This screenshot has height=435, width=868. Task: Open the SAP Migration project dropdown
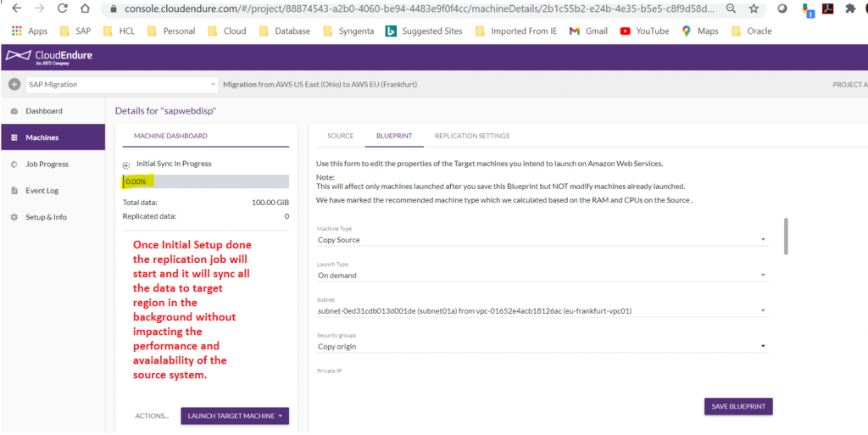pyautogui.click(x=121, y=85)
